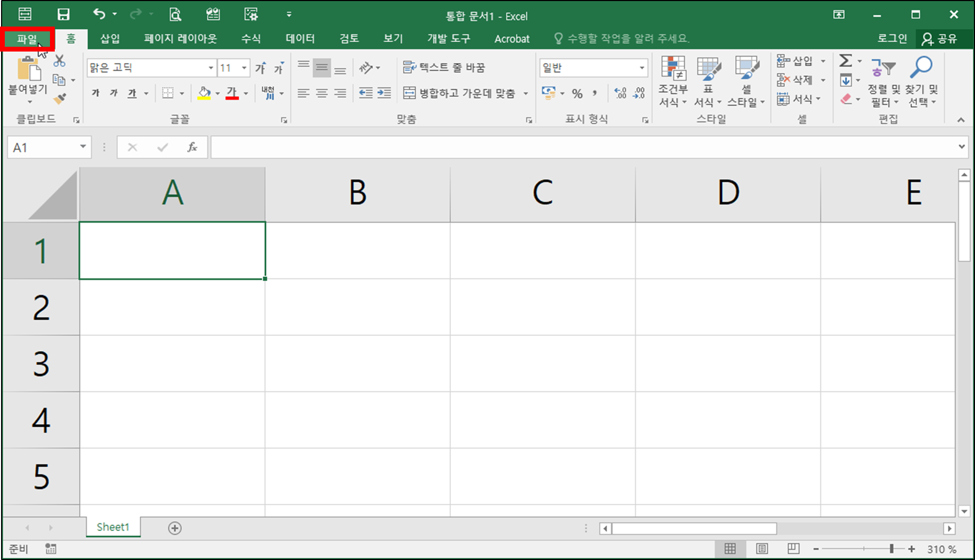Image resolution: width=975 pixels, height=560 pixels.
Task: Open 표 서식 format as table menu
Action: pos(708,81)
